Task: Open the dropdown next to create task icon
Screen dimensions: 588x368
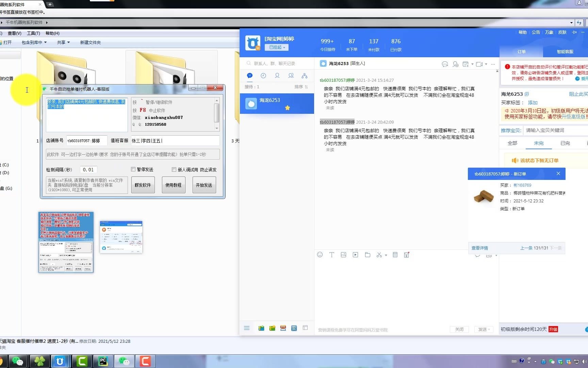Action: tap(472, 64)
